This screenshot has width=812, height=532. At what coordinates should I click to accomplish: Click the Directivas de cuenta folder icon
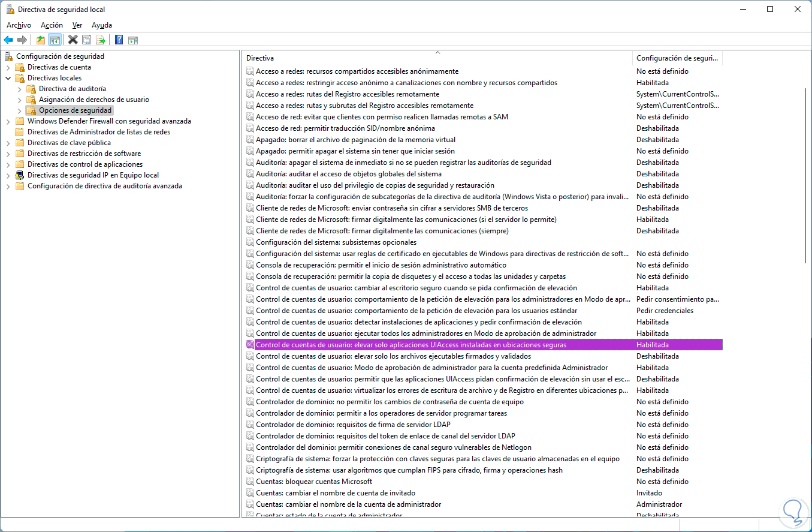point(20,67)
